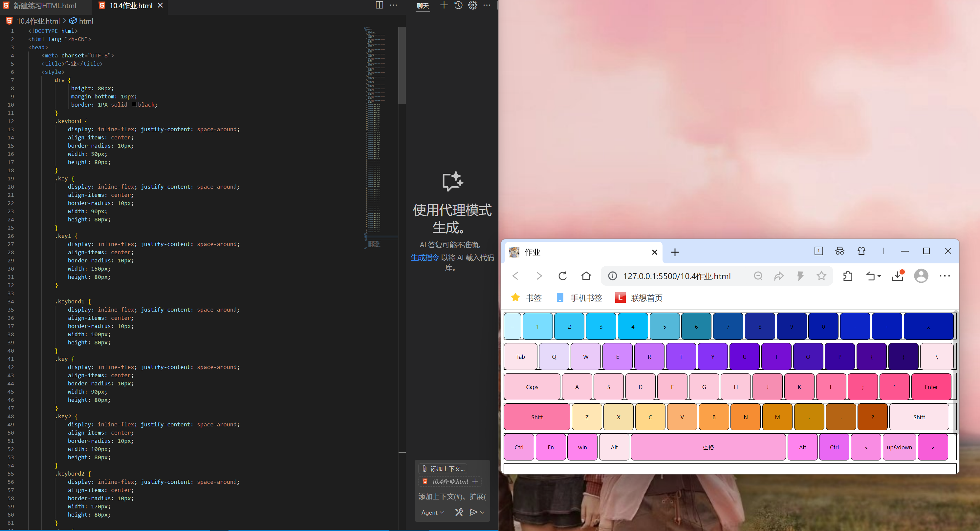
Task: Click the black color swatch in code
Action: pyautogui.click(x=134, y=105)
